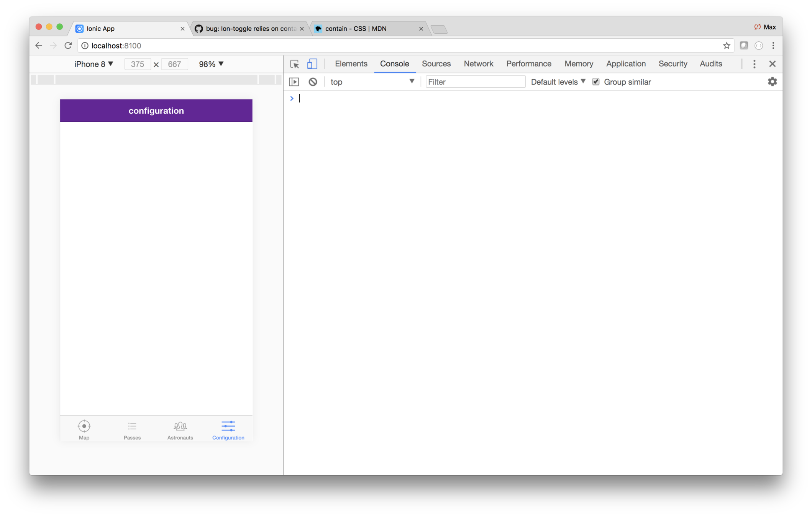Toggle the device toolbar icon
812x517 pixels.
tap(312, 64)
